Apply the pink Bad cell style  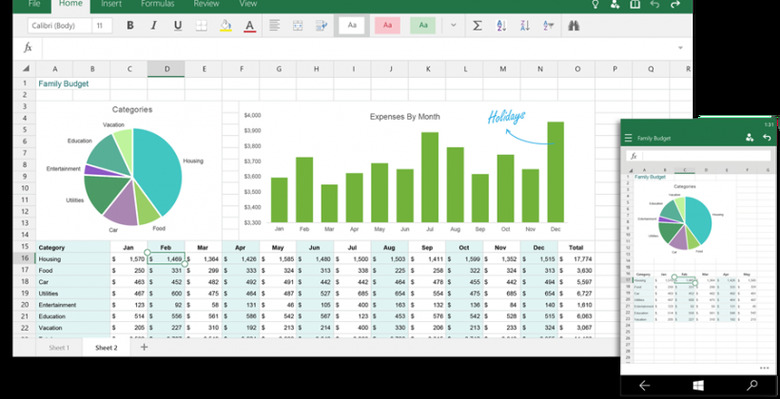click(x=388, y=25)
